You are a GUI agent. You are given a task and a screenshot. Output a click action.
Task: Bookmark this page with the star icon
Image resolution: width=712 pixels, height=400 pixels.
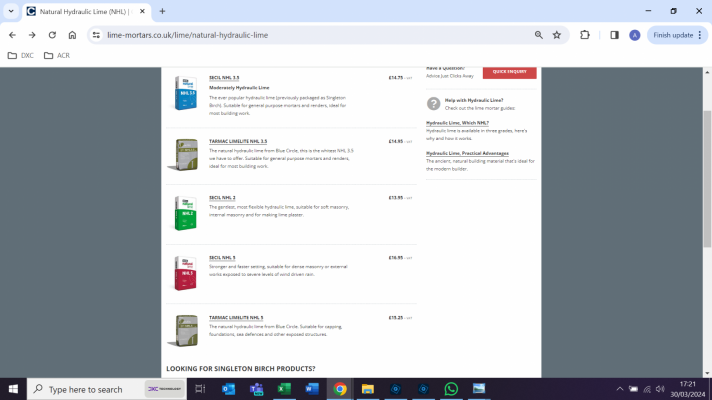click(557, 35)
